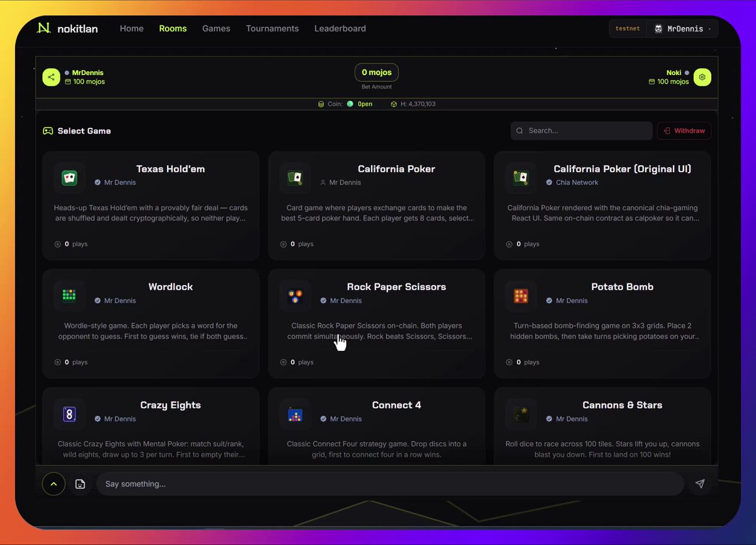Click the Texas Hold'em game icon
The width and height of the screenshot is (756, 545).
pos(69,178)
